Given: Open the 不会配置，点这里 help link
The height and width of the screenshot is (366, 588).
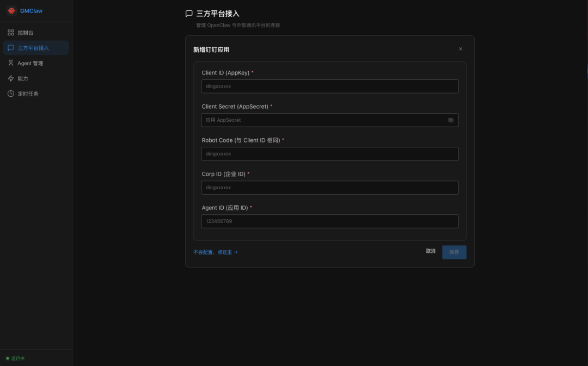Looking at the screenshot, I should (x=216, y=252).
